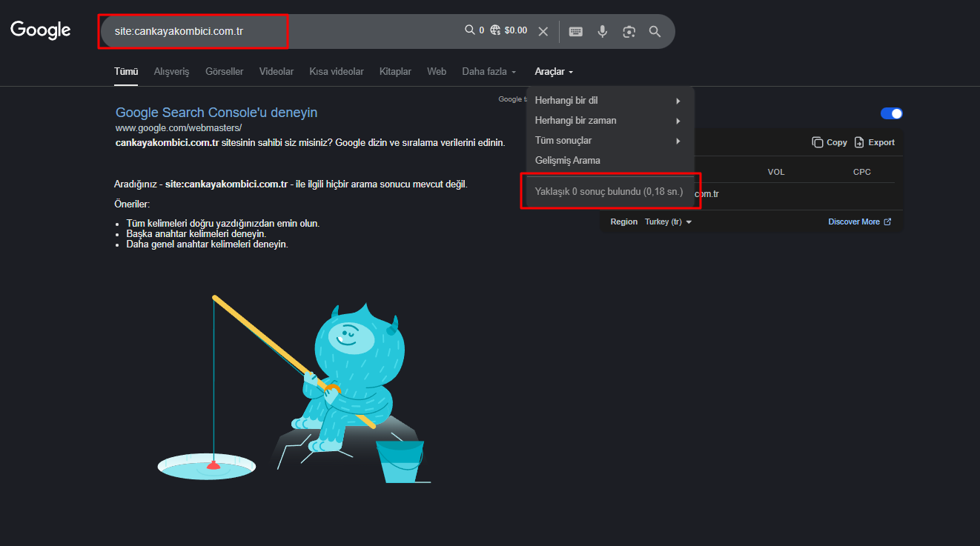This screenshot has height=546, width=980.
Task: Click the $0.00 CPC value
Action: 516,30
